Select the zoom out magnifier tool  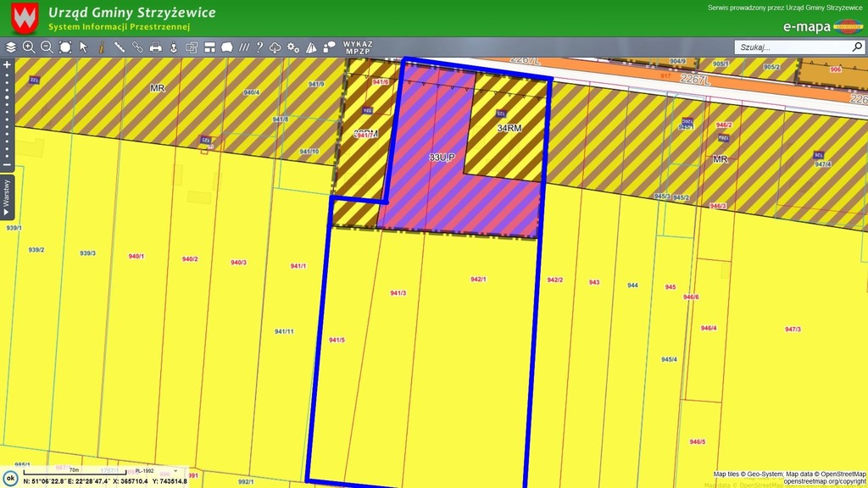pos(47,47)
